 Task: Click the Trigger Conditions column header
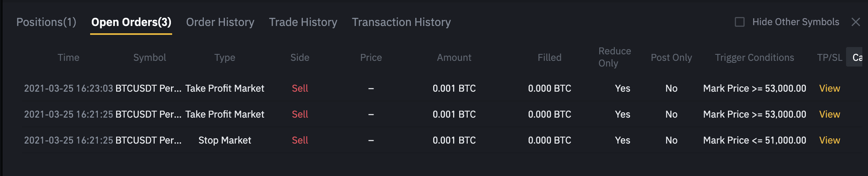point(754,58)
